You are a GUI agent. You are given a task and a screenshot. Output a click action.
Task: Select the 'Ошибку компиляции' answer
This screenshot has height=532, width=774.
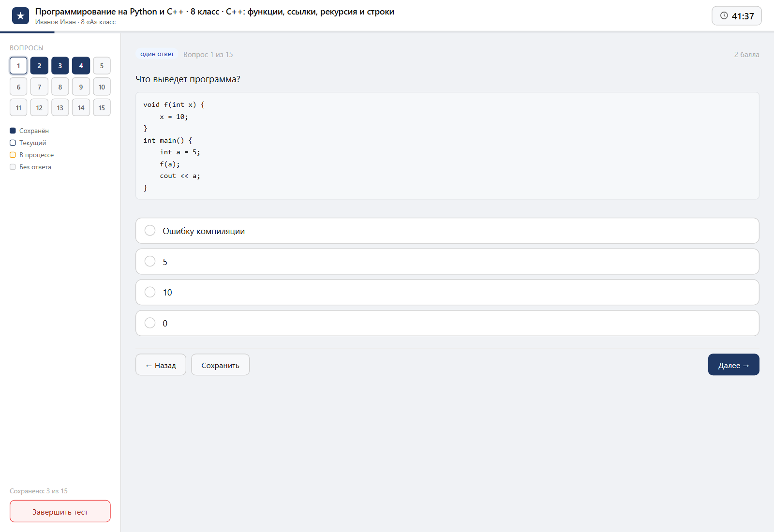447,231
